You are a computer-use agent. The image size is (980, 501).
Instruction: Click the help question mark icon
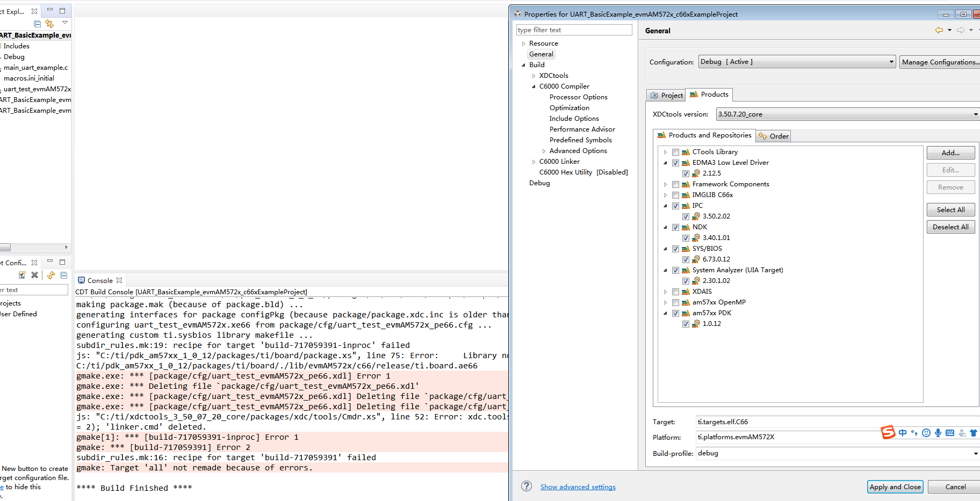(x=527, y=486)
